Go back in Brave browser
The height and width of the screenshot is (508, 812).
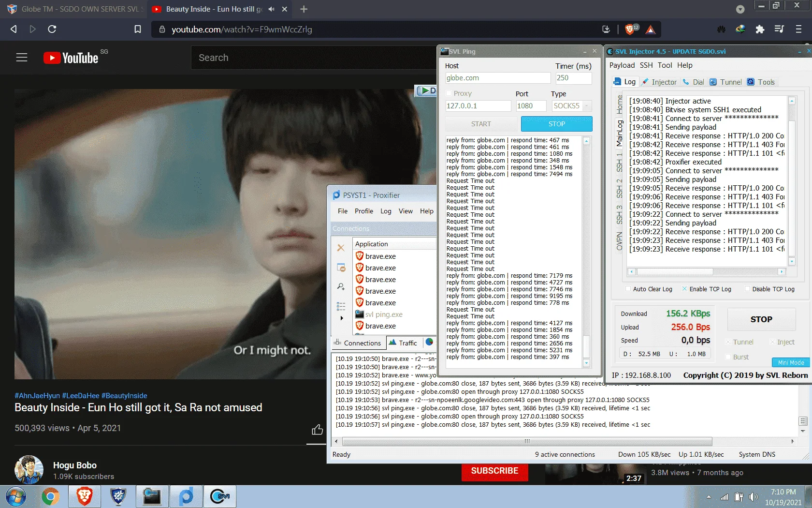coord(14,29)
